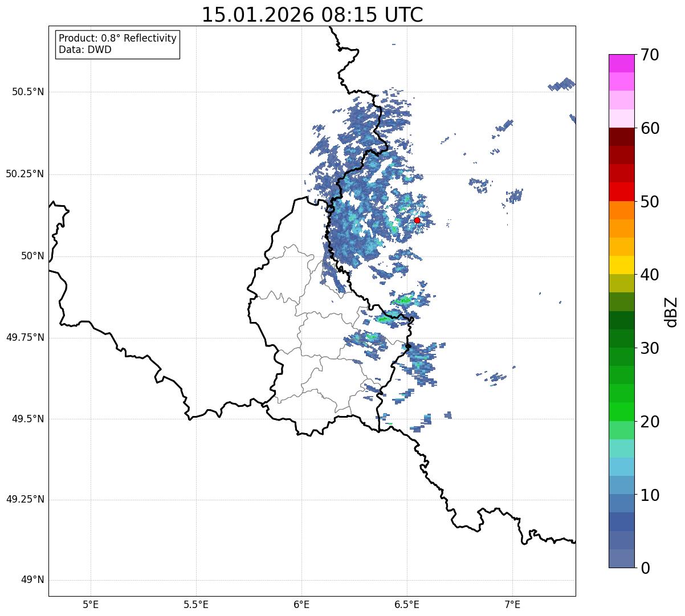
Task: Click the 50.5°N latitude label
Action: tap(28, 92)
